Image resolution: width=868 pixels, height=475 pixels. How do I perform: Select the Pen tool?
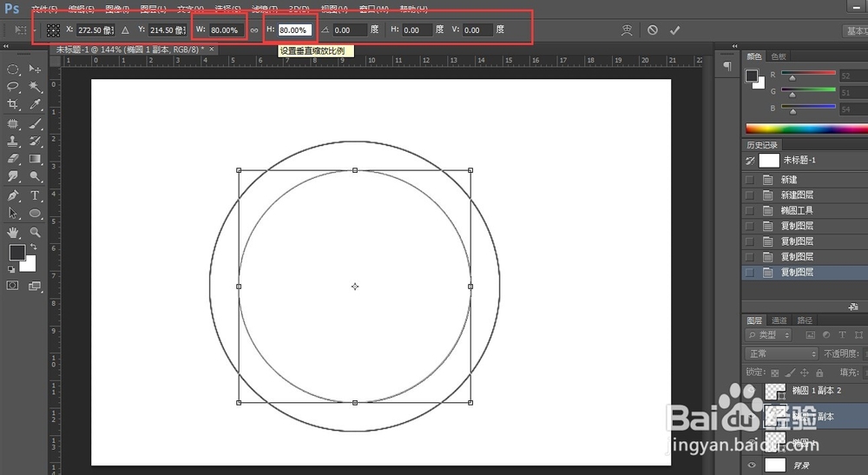click(13, 195)
